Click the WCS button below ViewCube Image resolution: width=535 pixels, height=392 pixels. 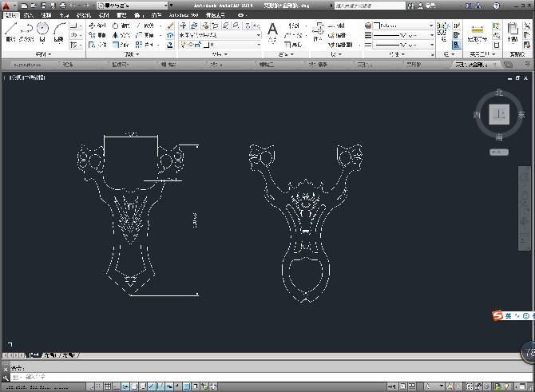click(499, 152)
